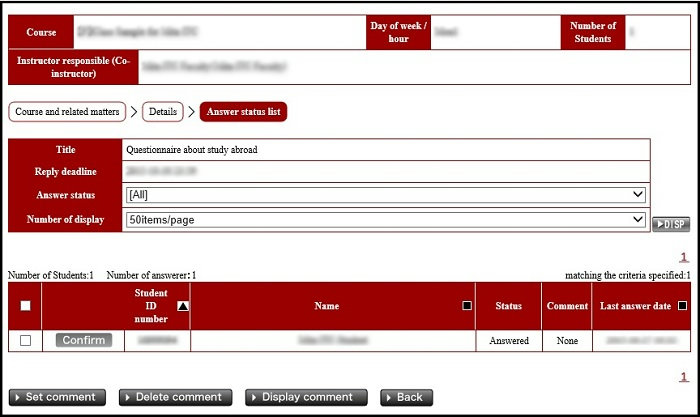Toggle the select-all checkbox in table header
This screenshot has width=700, height=417.
[x=25, y=306]
